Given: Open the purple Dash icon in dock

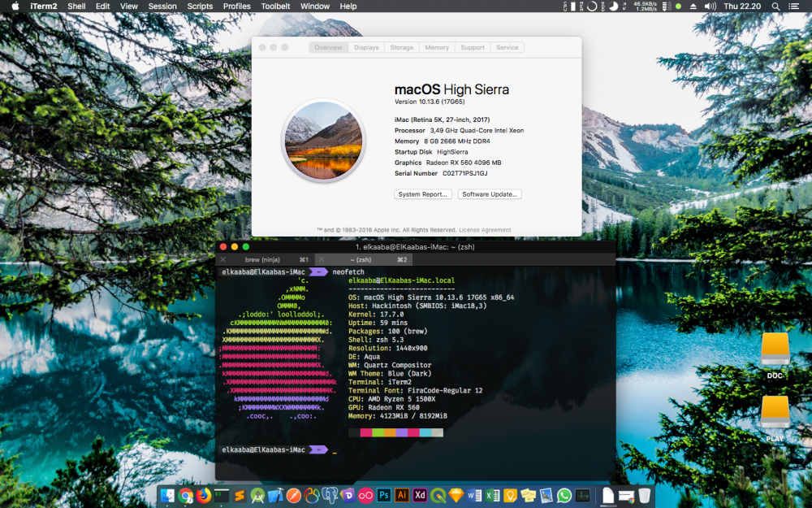Looking at the screenshot, I should pos(348,496).
